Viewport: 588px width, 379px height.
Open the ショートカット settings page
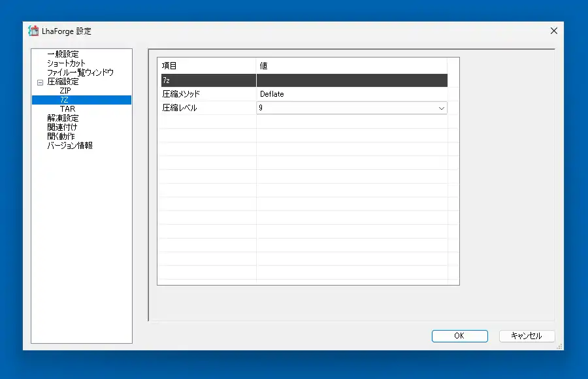(66, 63)
